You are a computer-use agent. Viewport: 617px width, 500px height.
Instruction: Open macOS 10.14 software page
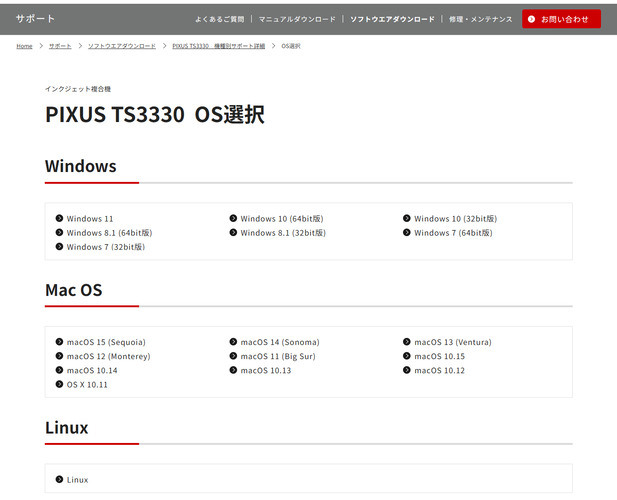pyautogui.click(x=92, y=371)
